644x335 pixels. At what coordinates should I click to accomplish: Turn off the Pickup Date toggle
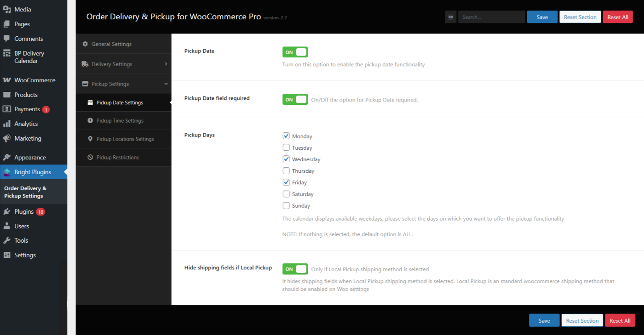pos(295,52)
